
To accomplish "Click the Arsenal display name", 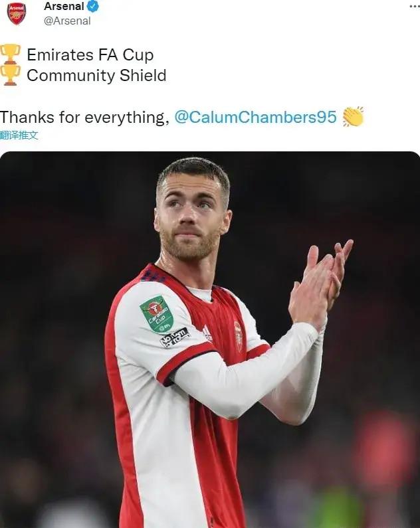I will click(64, 7).
